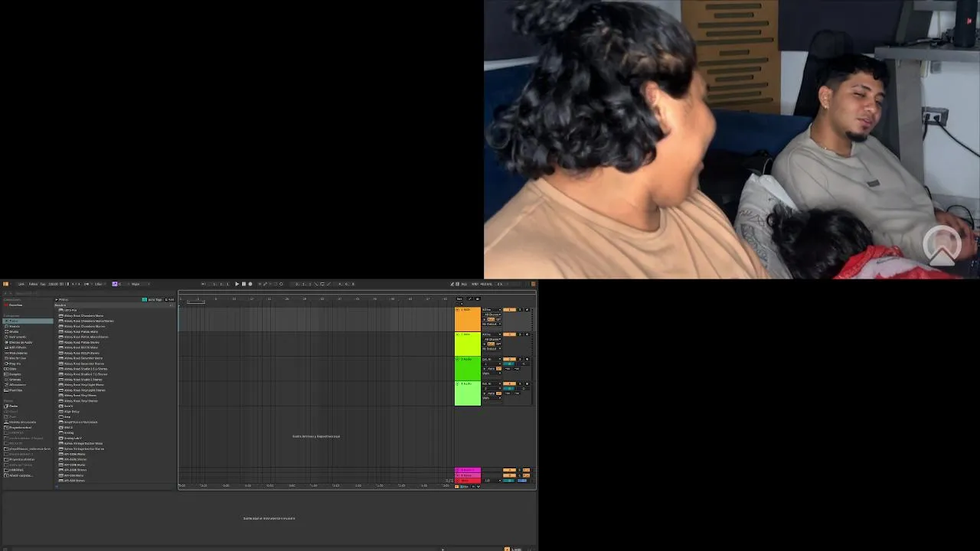Fold track 4 Audio with its triangle
Image resolution: width=980 pixels, height=551 pixels.
(458, 384)
